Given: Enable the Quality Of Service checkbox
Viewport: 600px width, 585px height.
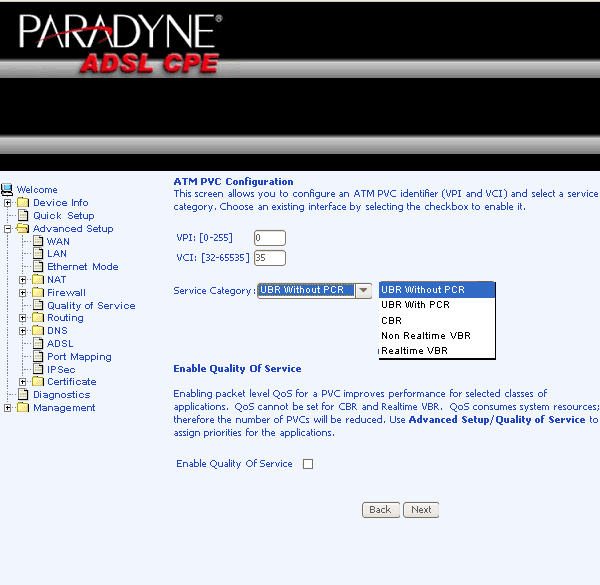Looking at the screenshot, I should pyautogui.click(x=308, y=464).
